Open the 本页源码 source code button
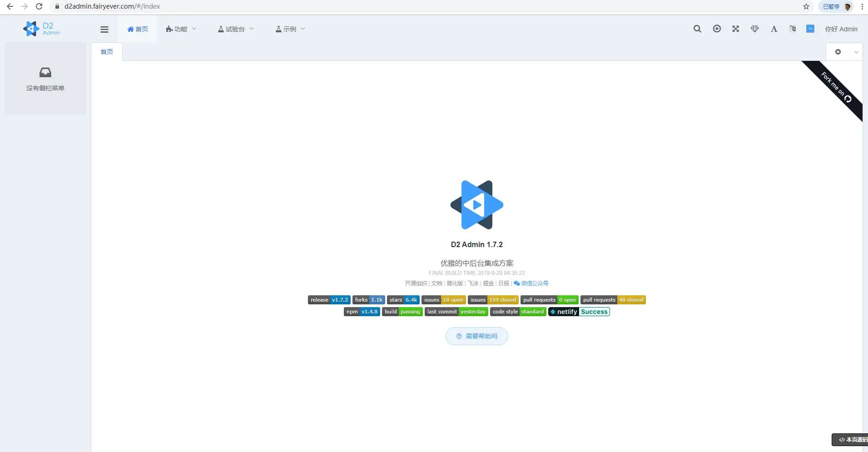The image size is (868, 452). click(x=850, y=440)
